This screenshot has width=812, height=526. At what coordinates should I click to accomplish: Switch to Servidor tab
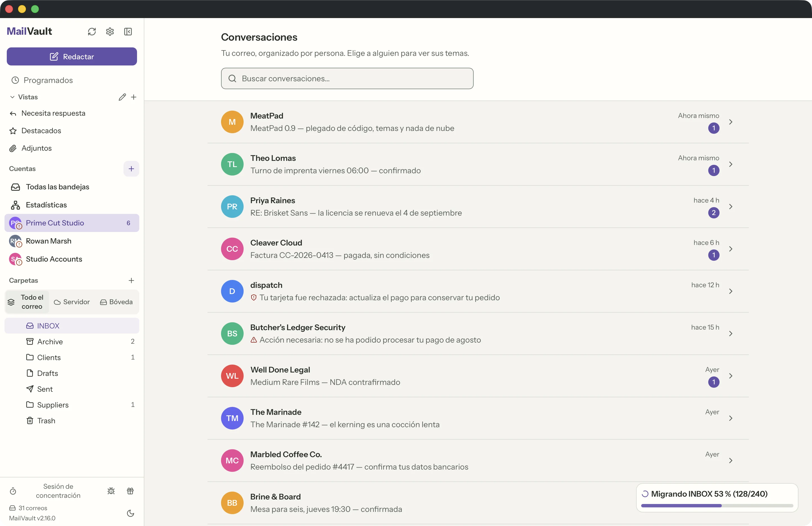(72, 302)
